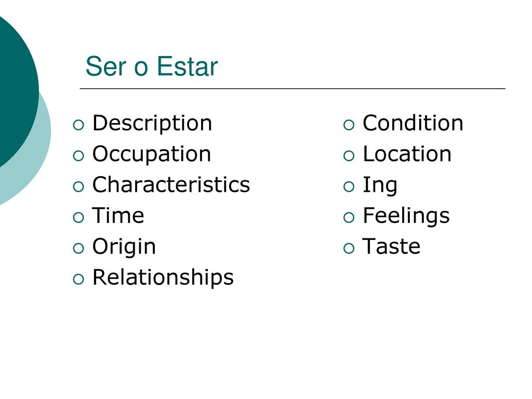The width and height of the screenshot is (532, 399).
Task: Click the bullet circle beside Ing
Action: coord(349,187)
